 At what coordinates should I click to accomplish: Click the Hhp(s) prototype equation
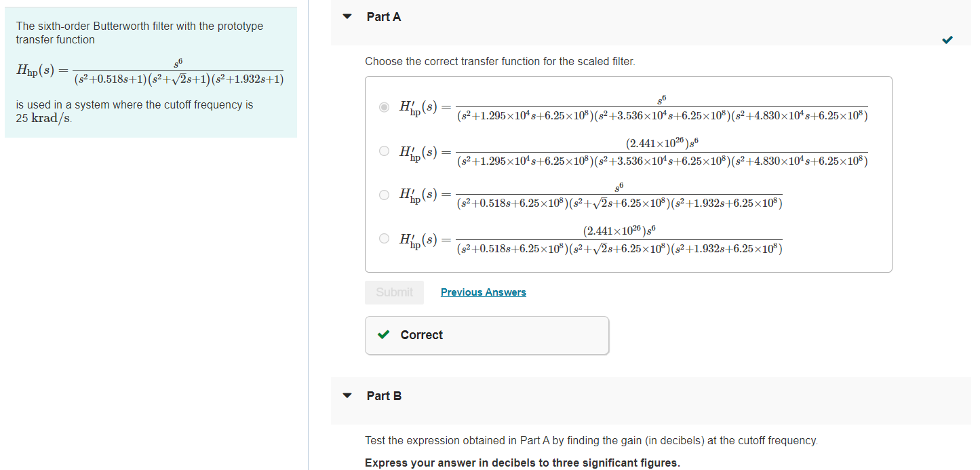(x=151, y=71)
